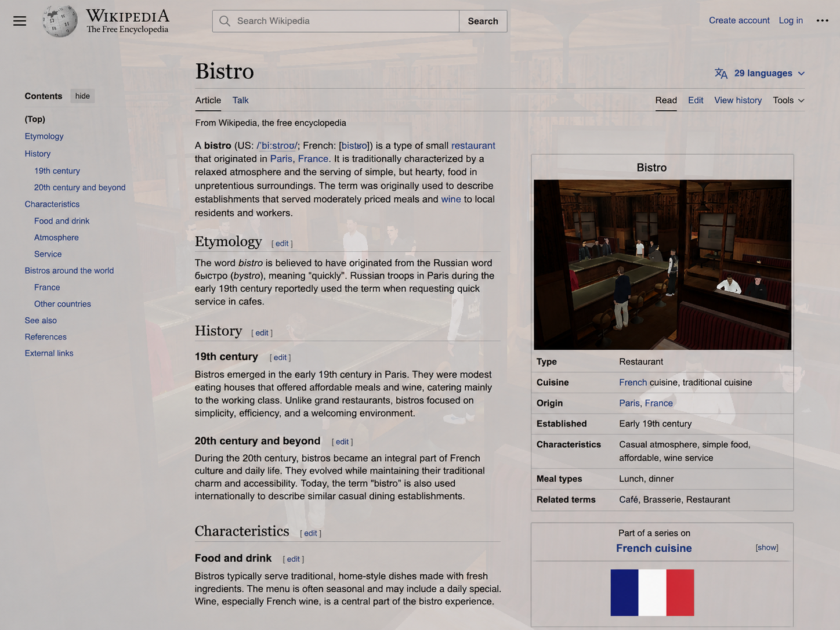
Task: Edit the History section
Action: tap(262, 333)
